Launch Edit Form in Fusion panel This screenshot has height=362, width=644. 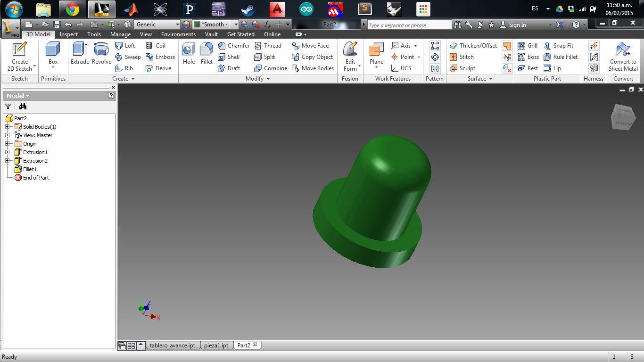[x=350, y=57]
